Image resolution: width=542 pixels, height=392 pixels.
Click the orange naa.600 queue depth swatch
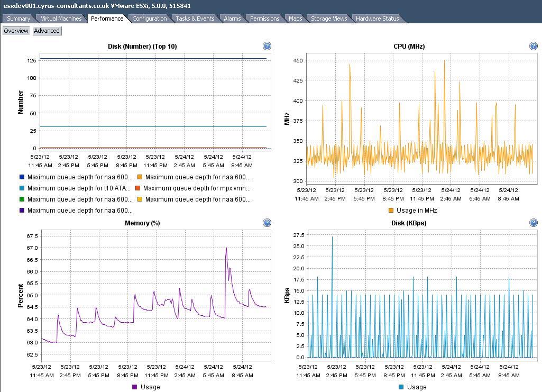[140, 177]
